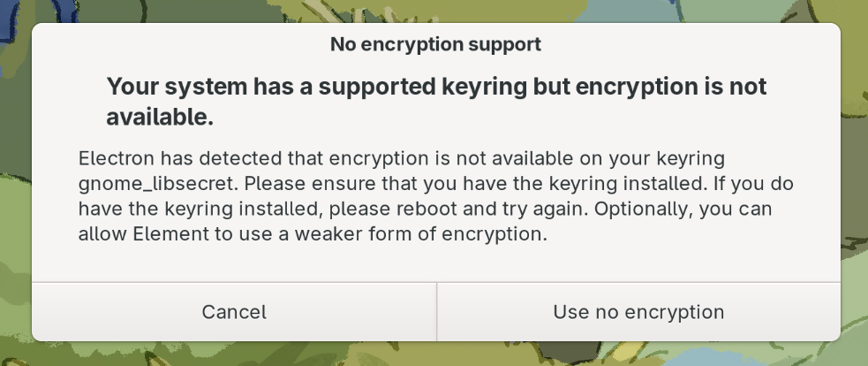Click the Cancel button

click(234, 312)
